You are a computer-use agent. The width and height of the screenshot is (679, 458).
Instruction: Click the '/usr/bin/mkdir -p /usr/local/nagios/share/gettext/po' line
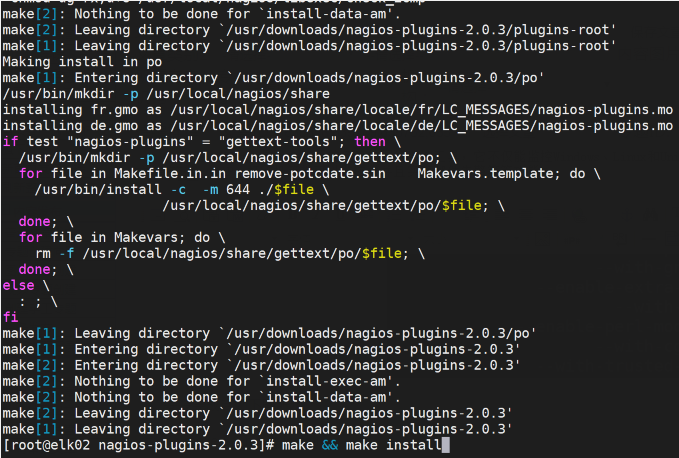[x=238, y=158]
